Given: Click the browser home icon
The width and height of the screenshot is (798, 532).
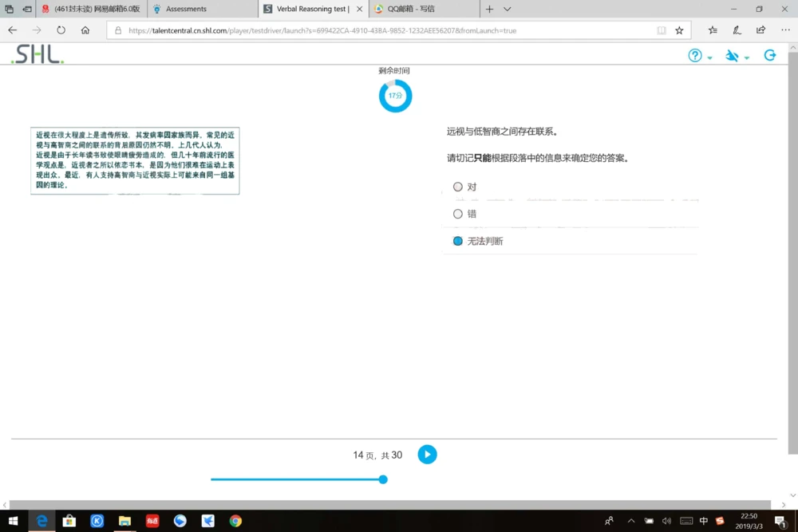Looking at the screenshot, I should click(x=85, y=30).
